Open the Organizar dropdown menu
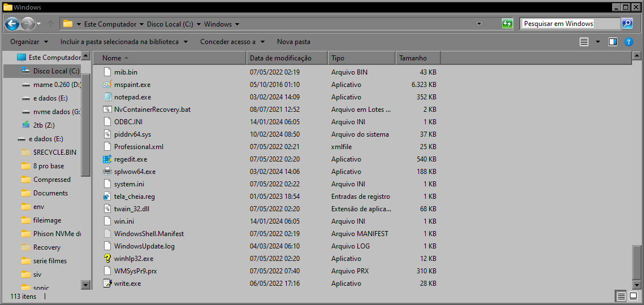 tap(29, 42)
